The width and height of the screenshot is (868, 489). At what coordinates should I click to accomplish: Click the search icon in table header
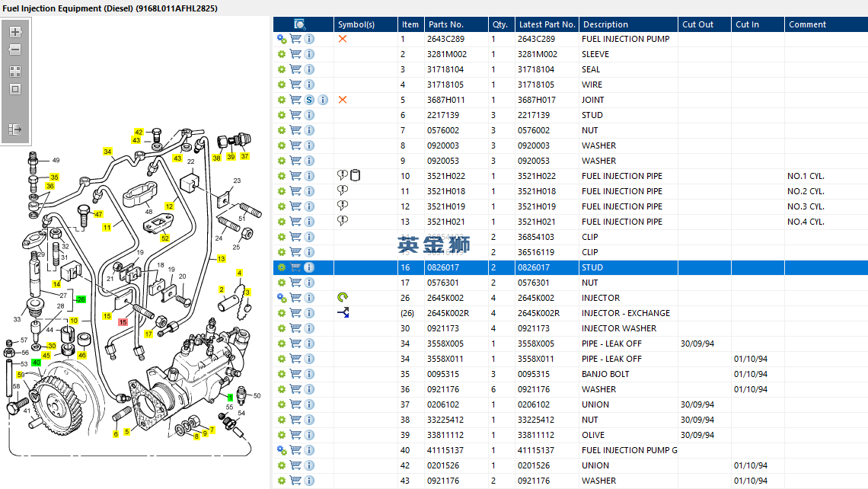(x=300, y=24)
